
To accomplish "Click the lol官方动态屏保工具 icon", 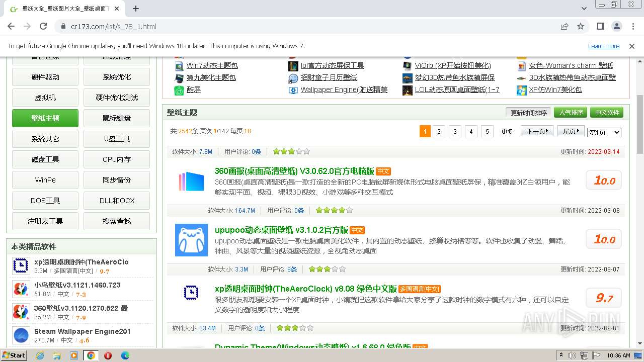I will click(293, 66).
